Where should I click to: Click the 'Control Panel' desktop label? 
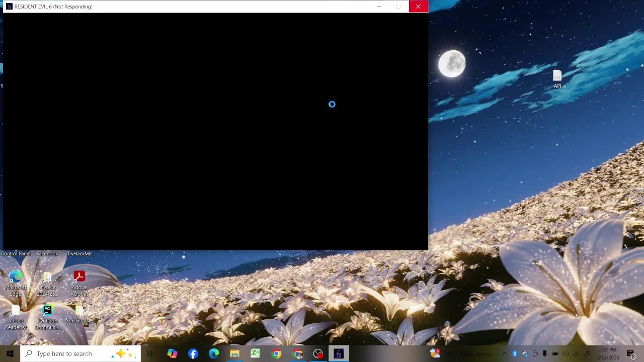coord(16,254)
